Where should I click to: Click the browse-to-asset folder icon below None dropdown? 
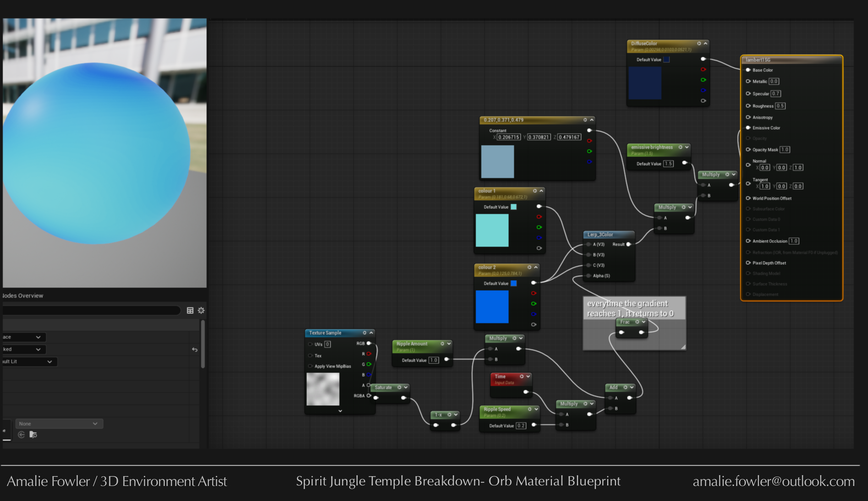33,435
